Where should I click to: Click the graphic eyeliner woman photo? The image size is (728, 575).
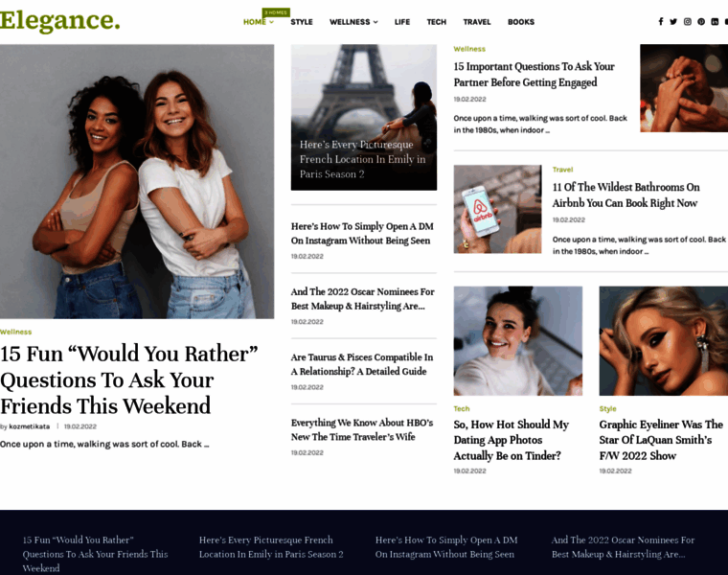tap(664, 341)
